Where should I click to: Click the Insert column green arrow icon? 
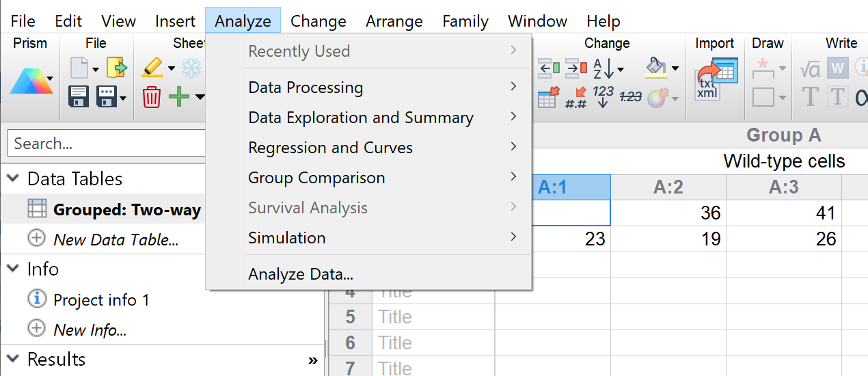[x=549, y=68]
